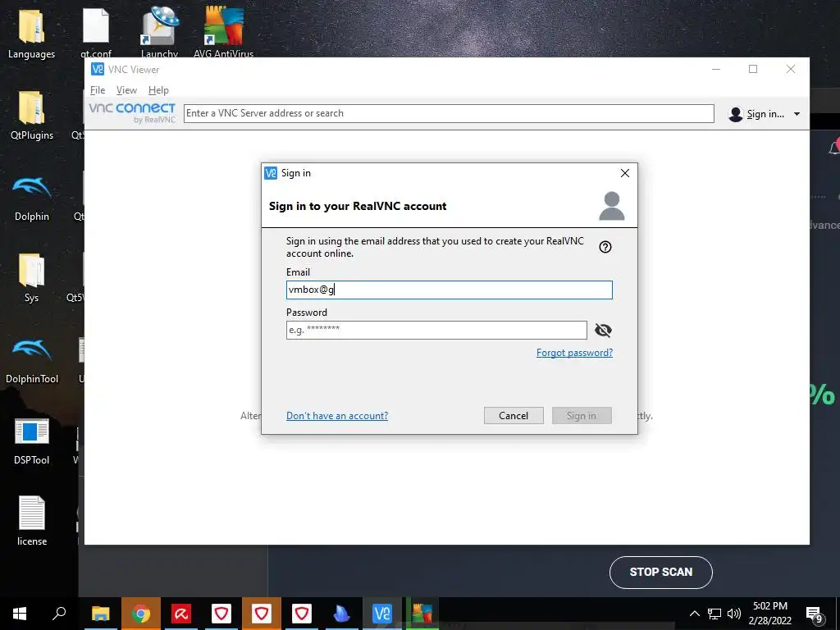Open the help question mark icon
The height and width of the screenshot is (630, 840).
click(605, 247)
